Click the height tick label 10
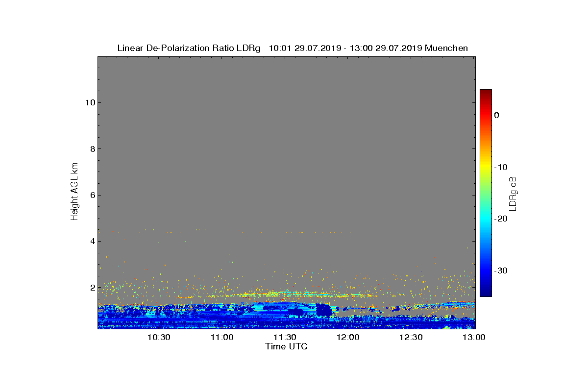Screen dimensions: 588x392 (x=89, y=102)
